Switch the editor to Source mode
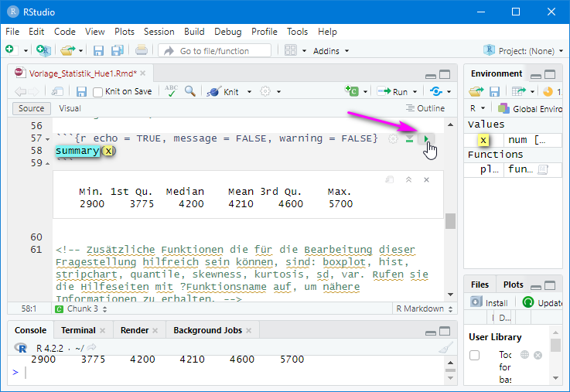This screenshot has height=392, width=570. pyautogui.click(x=31, y=108)
